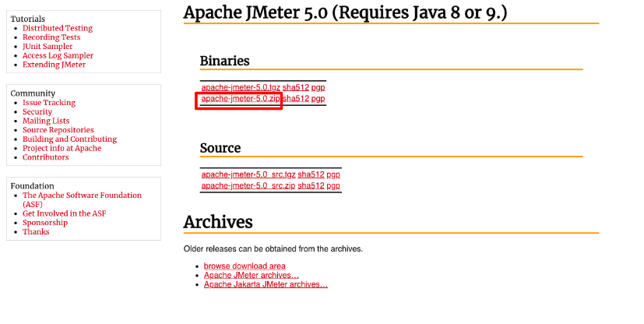Open Issue Tracking community page
644x324 pixels.
[49, 103]
